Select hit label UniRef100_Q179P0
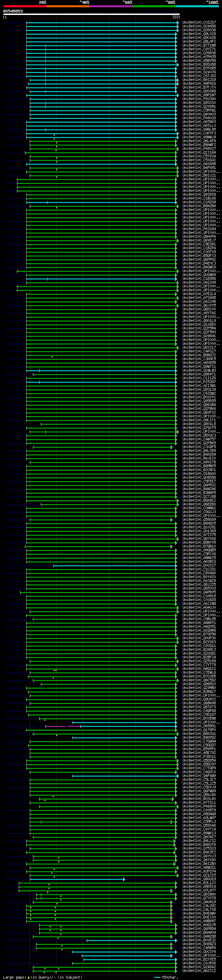This screenshot has height=980, width=222. [x=199, y=730]
